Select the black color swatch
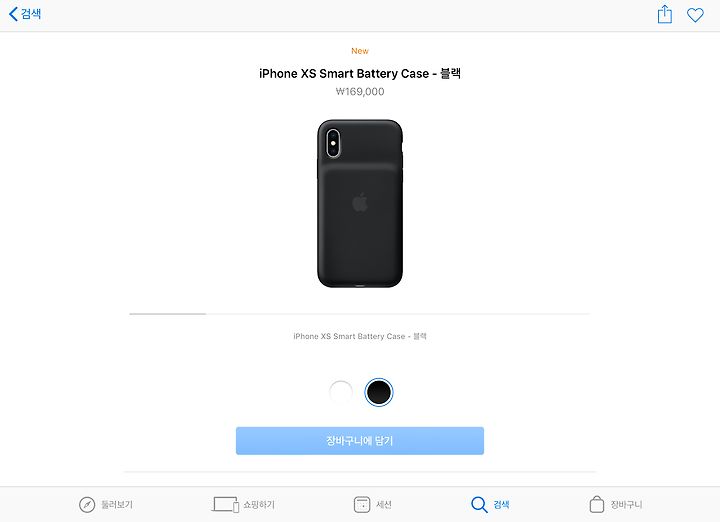Screen dimensions: 720x522 [379, 392]
